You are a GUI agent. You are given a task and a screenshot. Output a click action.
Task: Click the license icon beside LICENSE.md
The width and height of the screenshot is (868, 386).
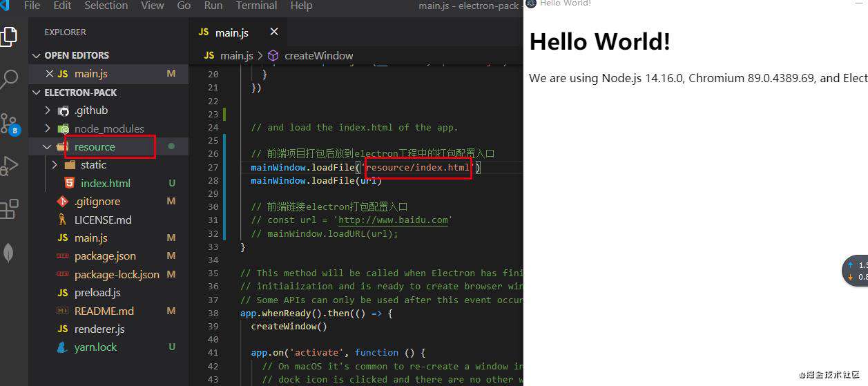pyautogui.click(x=63, y=220)
